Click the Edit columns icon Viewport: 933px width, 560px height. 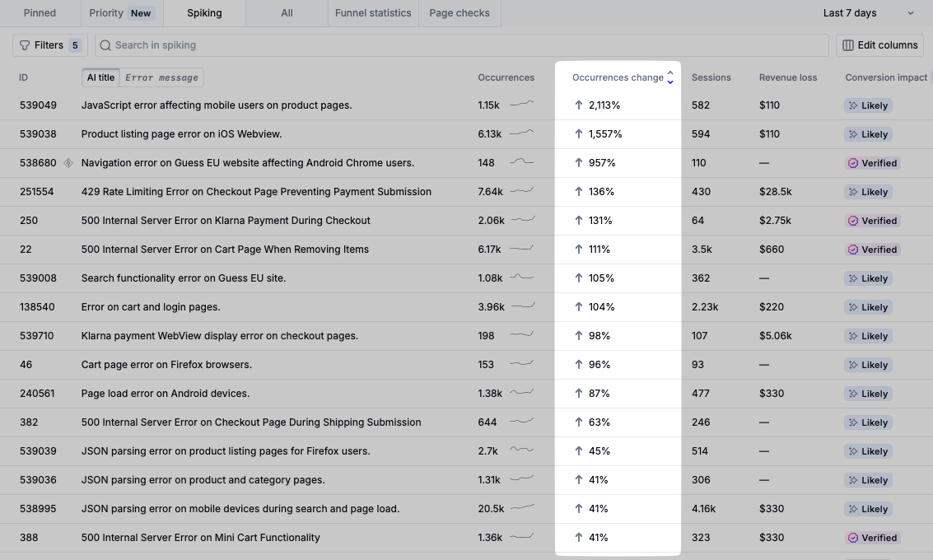[x=847, y=45]
